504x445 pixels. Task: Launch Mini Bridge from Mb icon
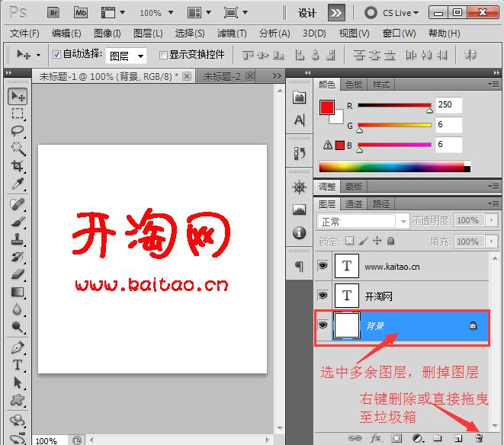(81, 12)
